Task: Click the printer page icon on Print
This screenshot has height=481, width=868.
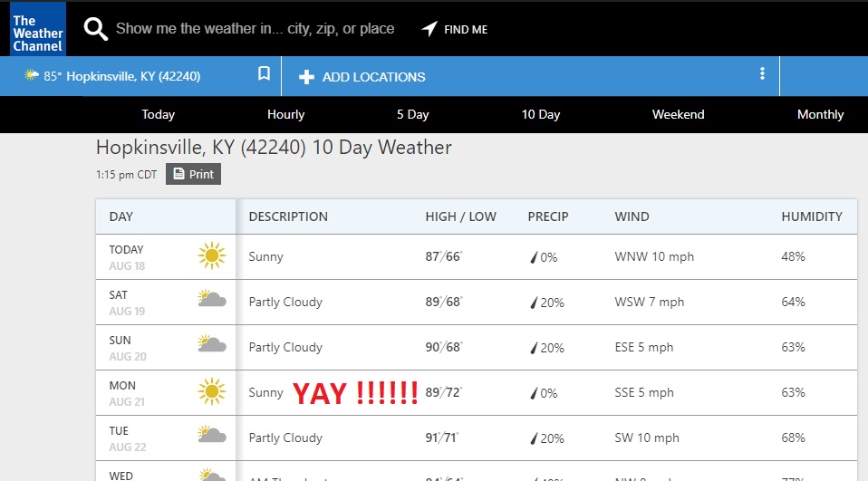Action: [178, 174]
